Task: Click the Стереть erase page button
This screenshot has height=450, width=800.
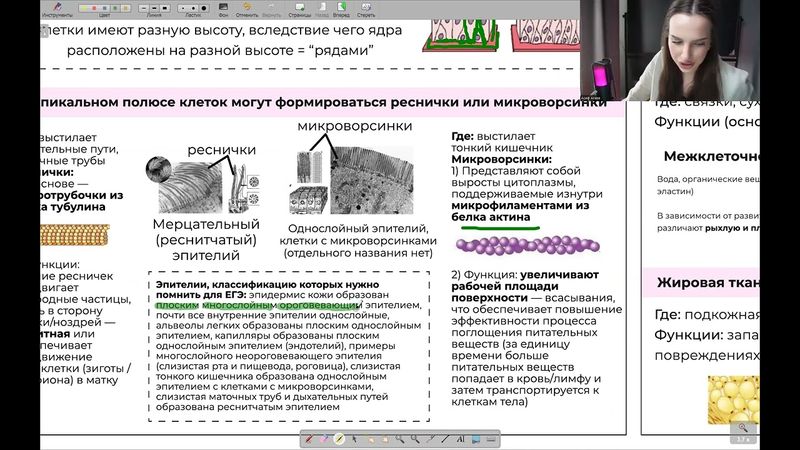Action: [x=366, y=9]
